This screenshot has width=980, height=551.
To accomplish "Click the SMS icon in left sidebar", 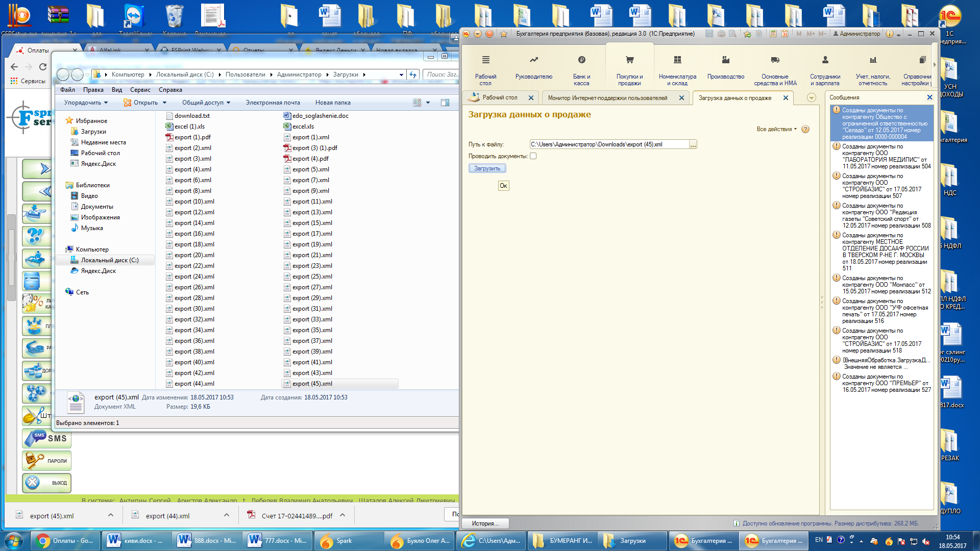I will (46, 438).
